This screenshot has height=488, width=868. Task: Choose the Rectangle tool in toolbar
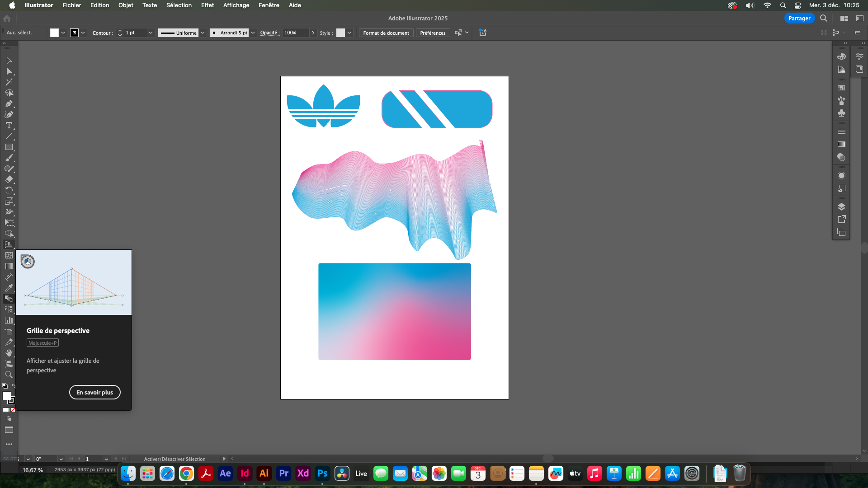click(9, 147)
